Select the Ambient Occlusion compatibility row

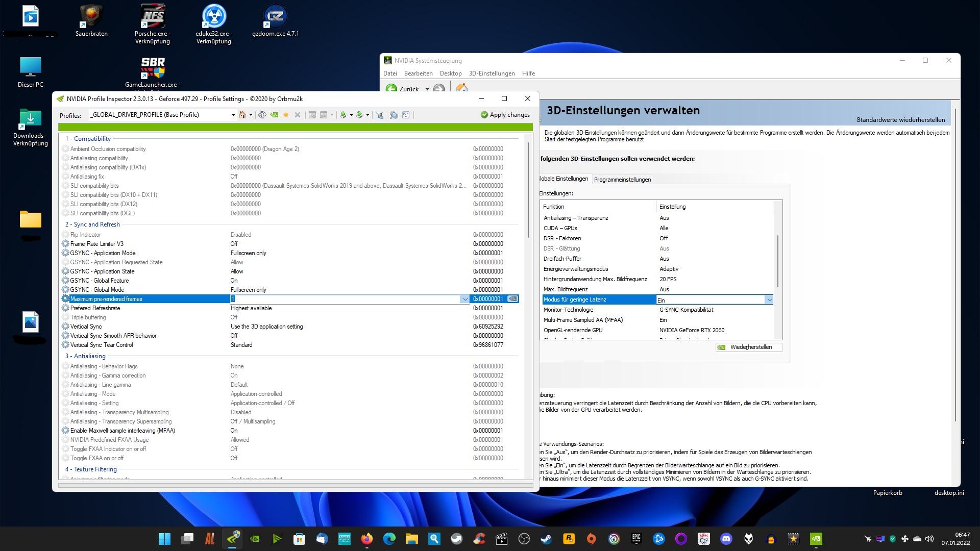[290, 149]
